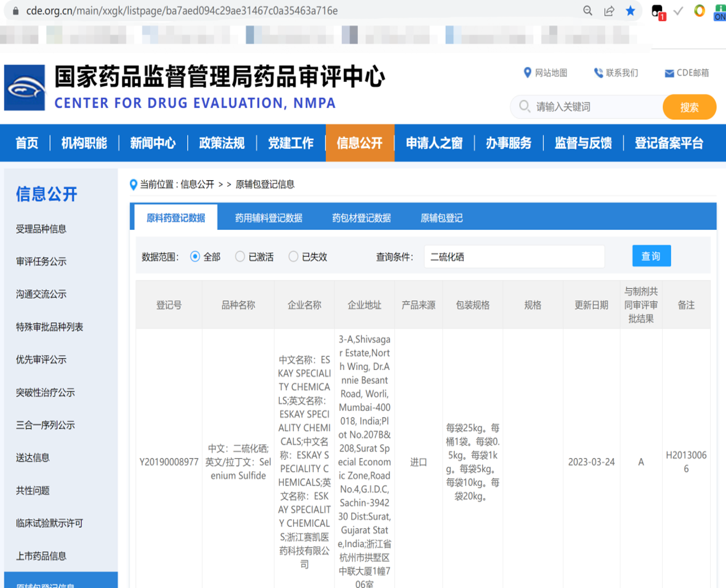Click the keyword search box 请输入关键词
Viewport: 726px width, 588px height.
tap(593, 107)
